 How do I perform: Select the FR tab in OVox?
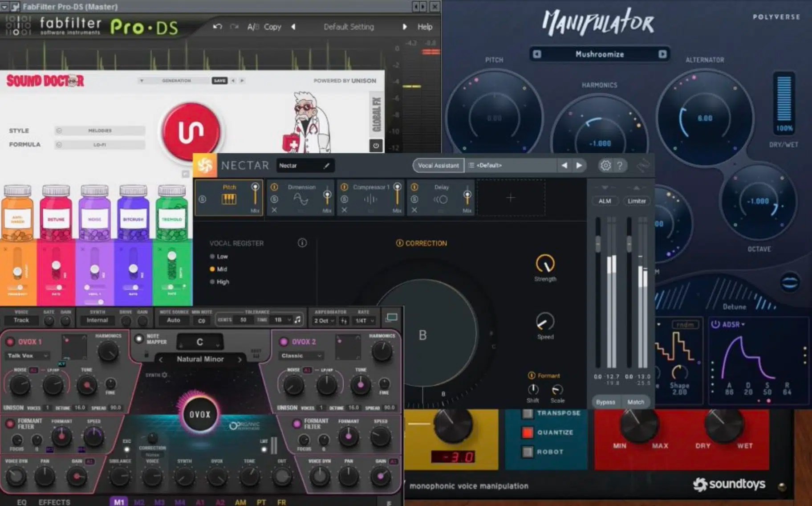(281, 502)
